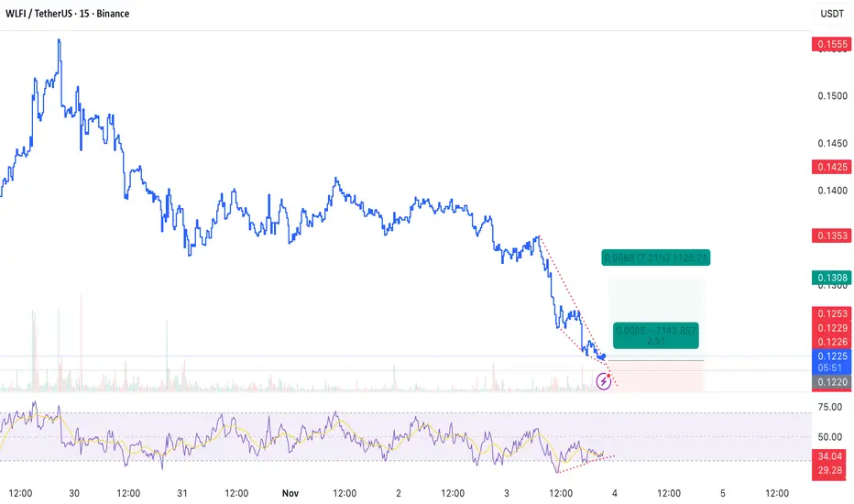Click the red RSI 29.28 value label
Screen dimensions: 854x504
829,471
